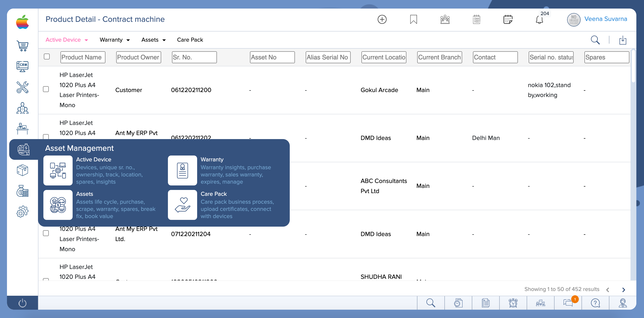644x318 pixels.
Task: Click the Serial no. status filter field
Action: [x=551, y=57]
